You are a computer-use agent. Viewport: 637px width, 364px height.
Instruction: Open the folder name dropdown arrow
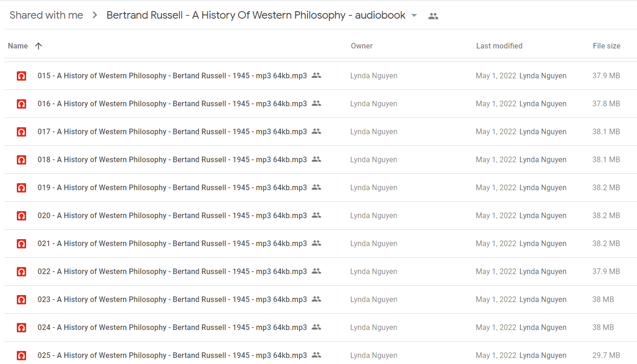pyautogui.click(x=414, y=15)
